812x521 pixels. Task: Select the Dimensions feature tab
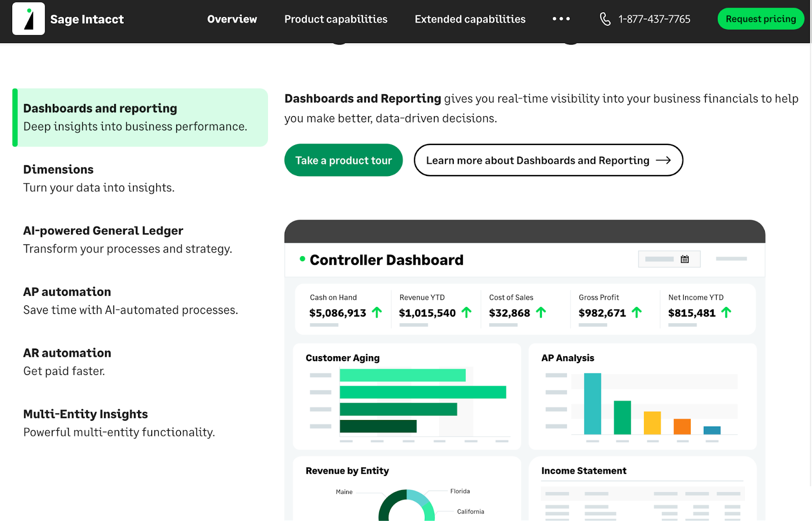click(x=58, y=169)
